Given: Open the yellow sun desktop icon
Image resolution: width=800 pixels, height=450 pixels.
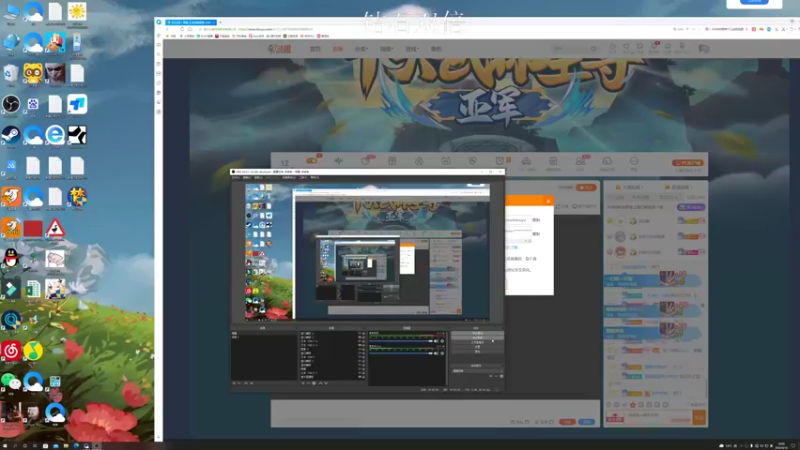Looking at the screenshot, I should click(77, 11).
